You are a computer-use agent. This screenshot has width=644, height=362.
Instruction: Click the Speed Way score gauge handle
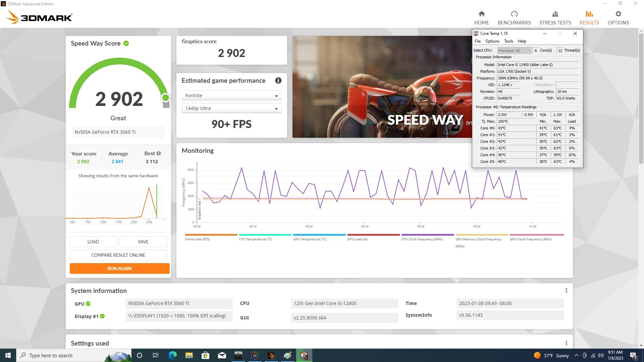tap(165, 98)
